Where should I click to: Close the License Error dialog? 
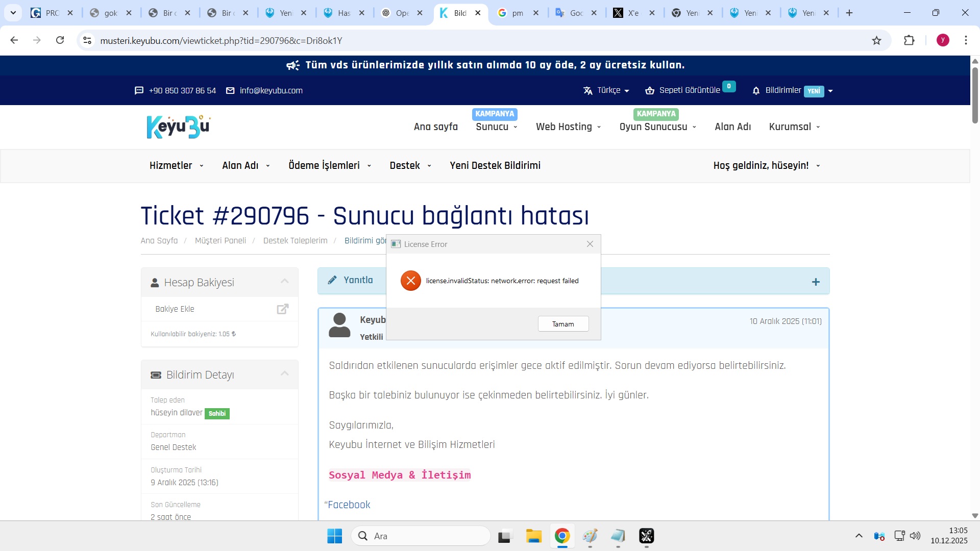click(590, 244)
